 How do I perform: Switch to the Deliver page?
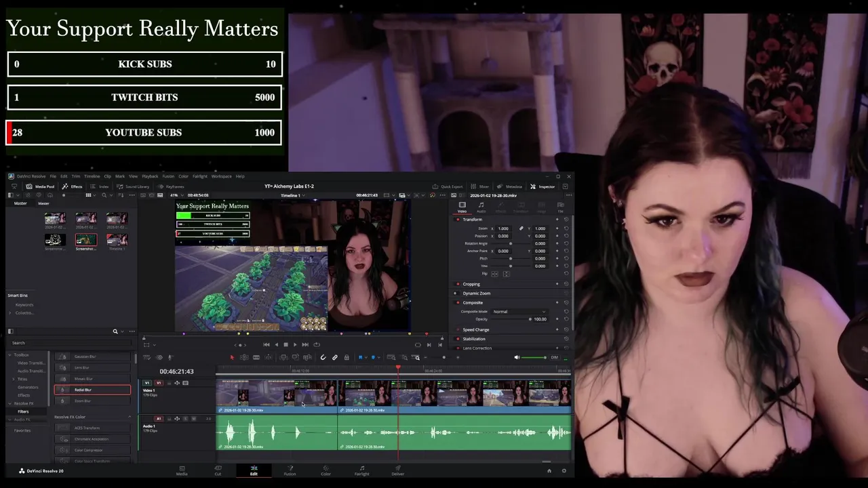(397, 470)
